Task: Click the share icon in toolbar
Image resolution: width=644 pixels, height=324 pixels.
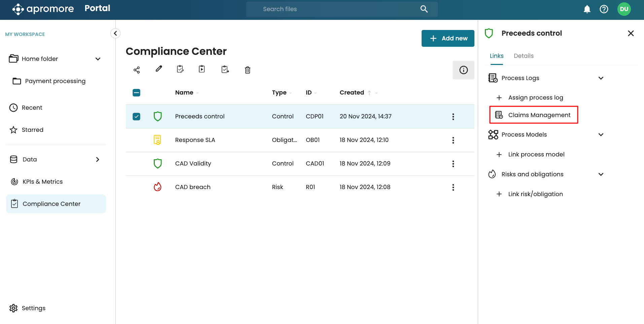Action: coord(137,70)
